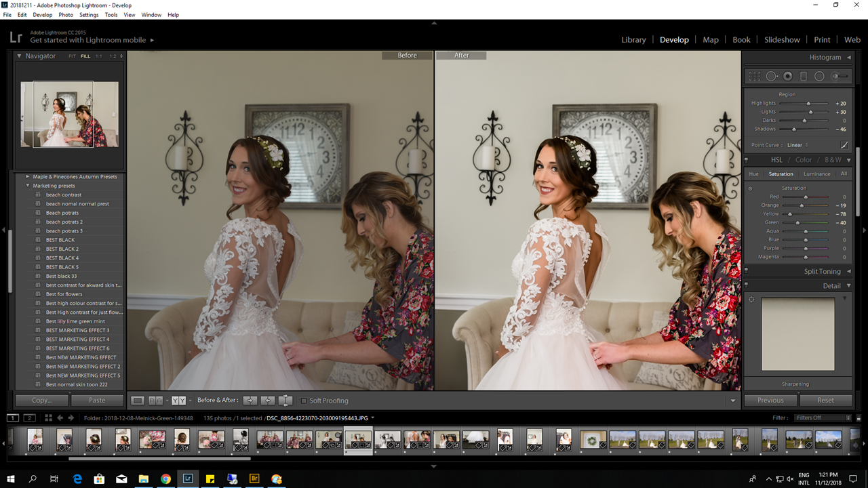Viewport: 868px width, 488px height.
Task: Open File Explorer from taskbar
Action: point(144,479)
